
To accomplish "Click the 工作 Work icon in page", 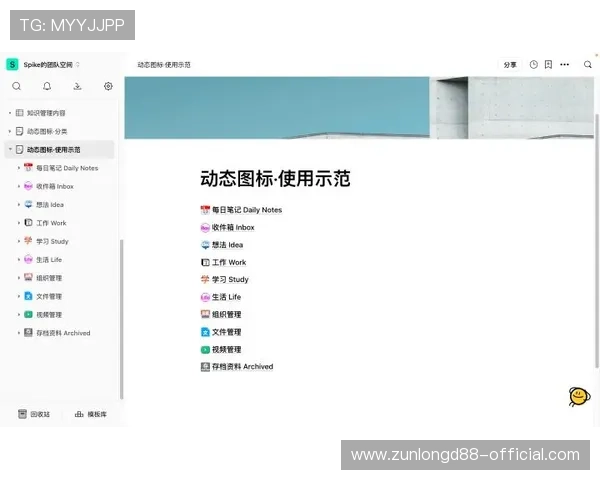I will 205,263.
